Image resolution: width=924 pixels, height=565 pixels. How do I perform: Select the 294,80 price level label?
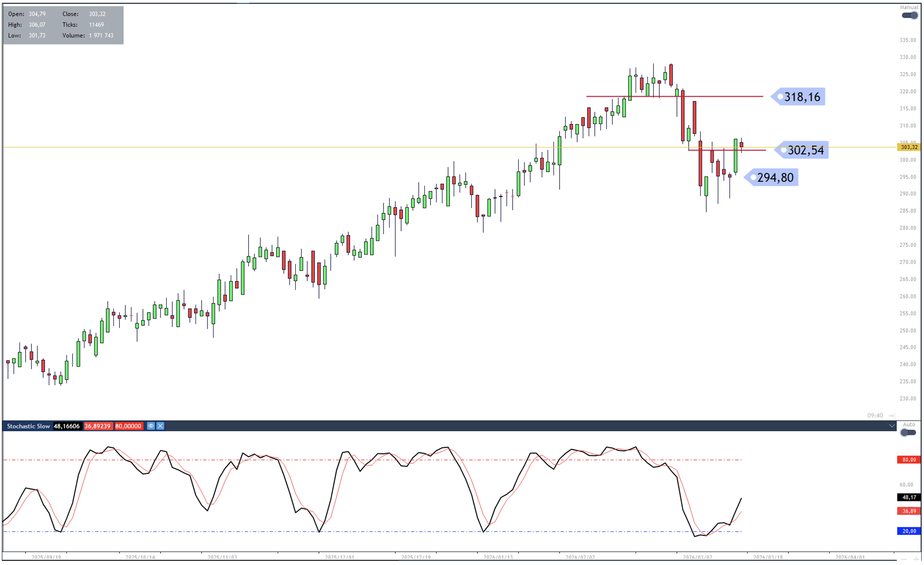click(x=774, y=177)
